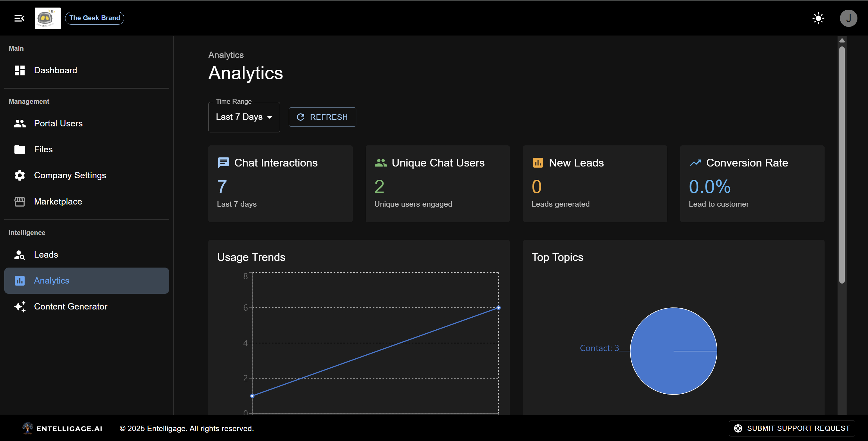
Task: Open the Leads page
Action: click(87, 255)
